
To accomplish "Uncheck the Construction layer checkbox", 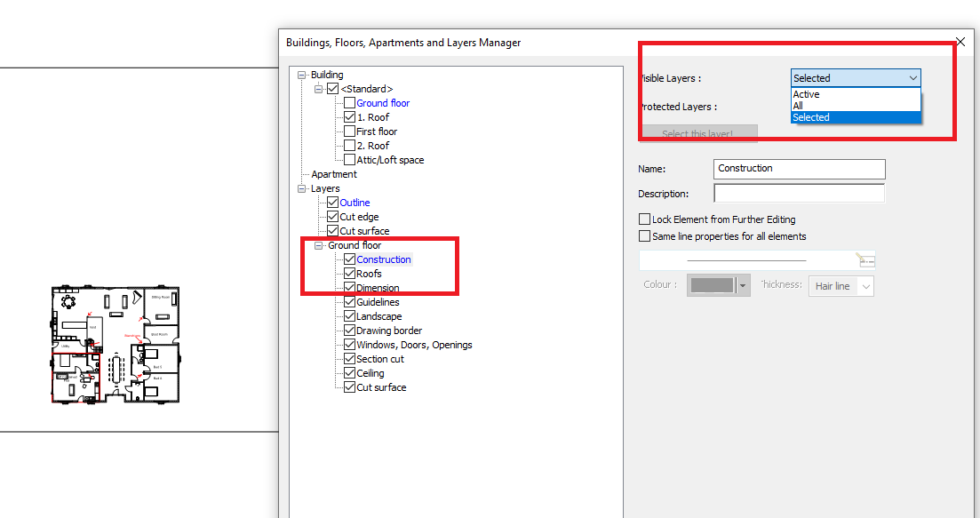I will (x=350, y=259).
